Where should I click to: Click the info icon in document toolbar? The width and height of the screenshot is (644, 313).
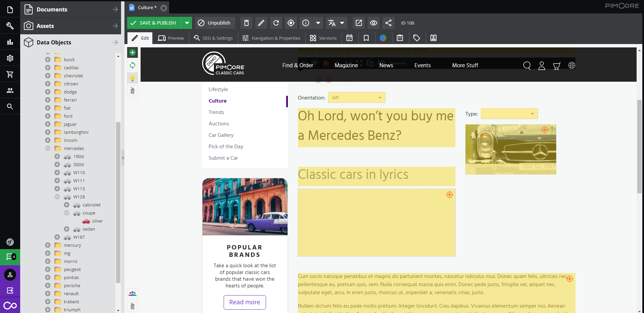tap(306, 23)
